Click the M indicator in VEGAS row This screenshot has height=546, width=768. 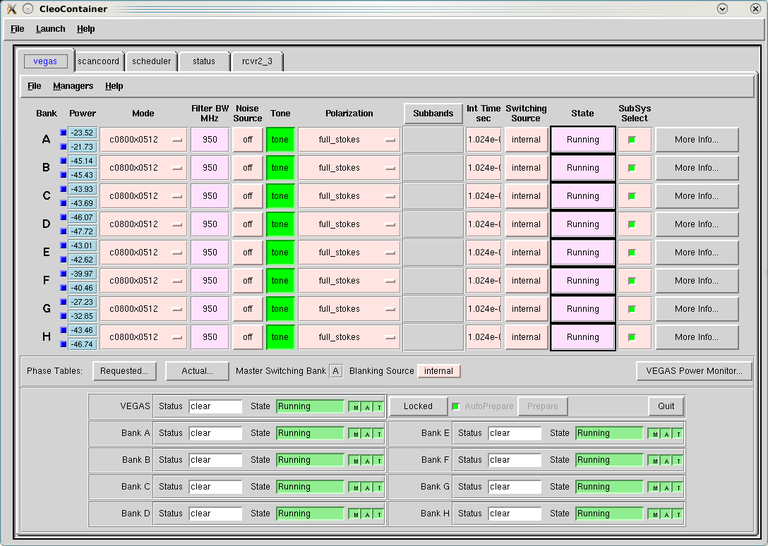tap(355, 407)
